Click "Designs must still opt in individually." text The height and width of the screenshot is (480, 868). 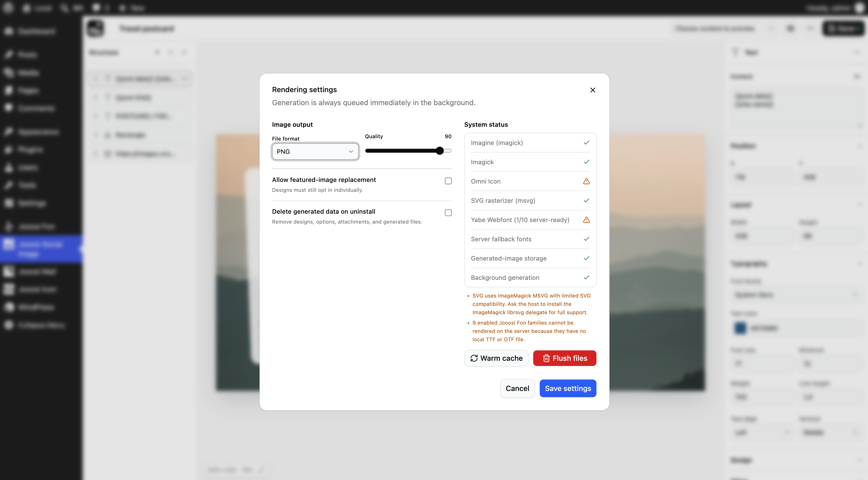pos(317,190)
